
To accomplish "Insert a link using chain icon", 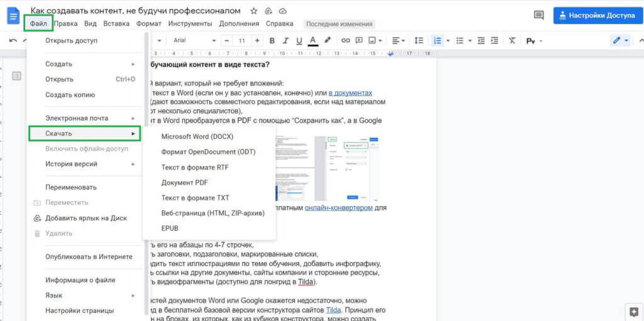I will [345, 41].
